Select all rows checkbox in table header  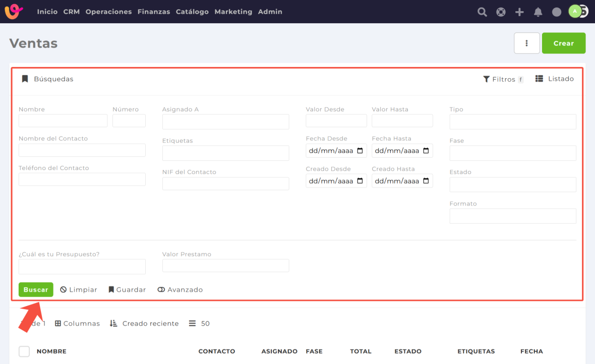coord(24,351)
